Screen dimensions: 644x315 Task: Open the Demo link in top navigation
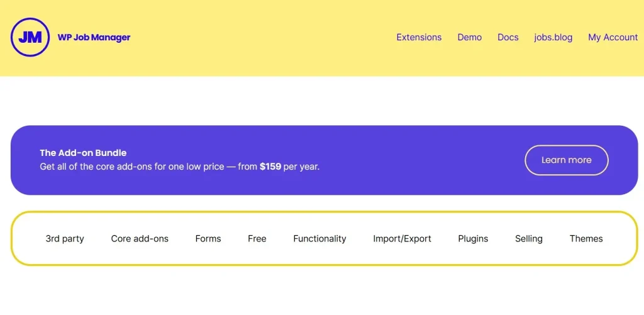click(469, 37)
